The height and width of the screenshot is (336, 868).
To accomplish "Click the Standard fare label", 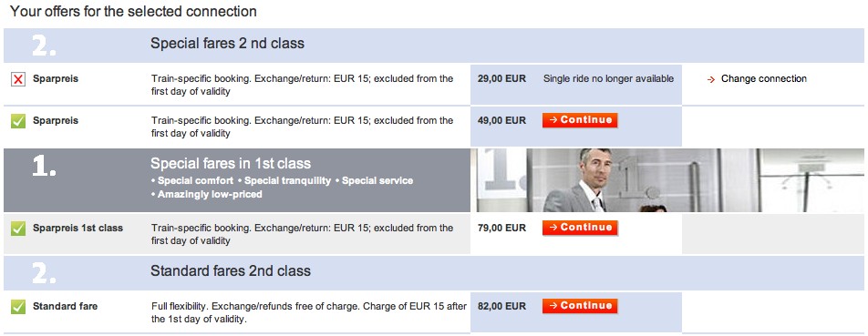I will [x=66, y=306].
